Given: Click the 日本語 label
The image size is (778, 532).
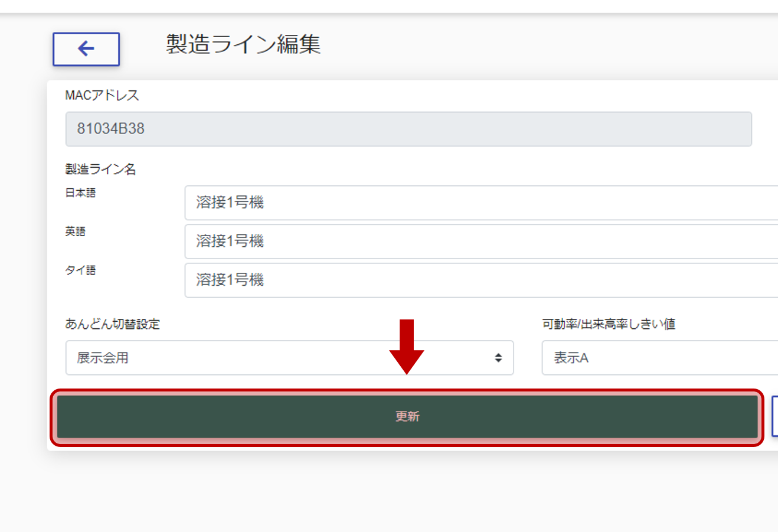Looking at the screenshot, I should coord(80,192).
